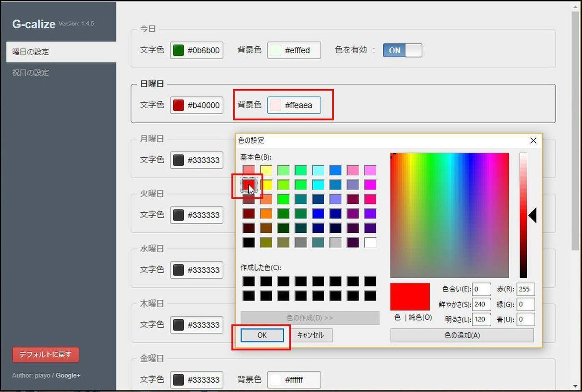Open today's text color #0b6b00 picker
The image size is (582, 392).
click(x=197, y=50)
